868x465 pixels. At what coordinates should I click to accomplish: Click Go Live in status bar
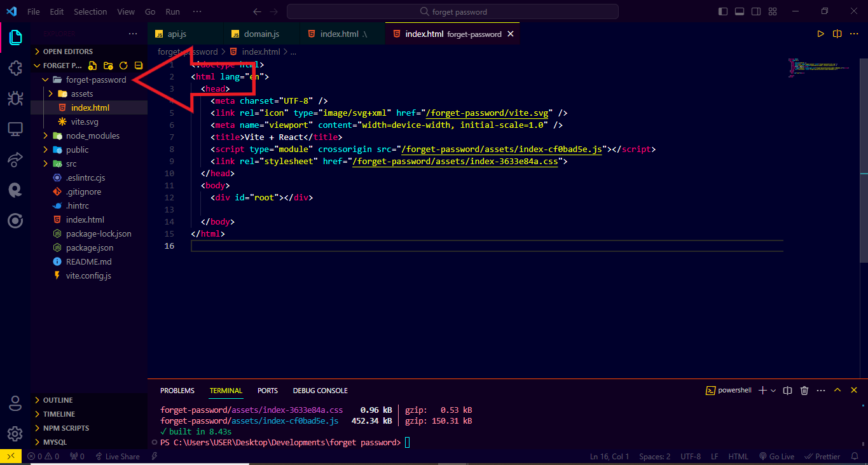point(776,456)
